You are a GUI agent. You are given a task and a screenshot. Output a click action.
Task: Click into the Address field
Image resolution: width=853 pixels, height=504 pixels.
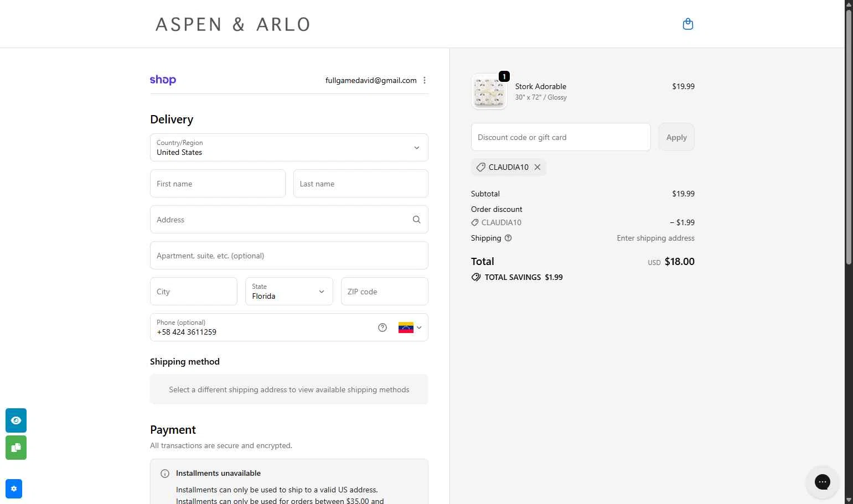click(x=289, y=220)
